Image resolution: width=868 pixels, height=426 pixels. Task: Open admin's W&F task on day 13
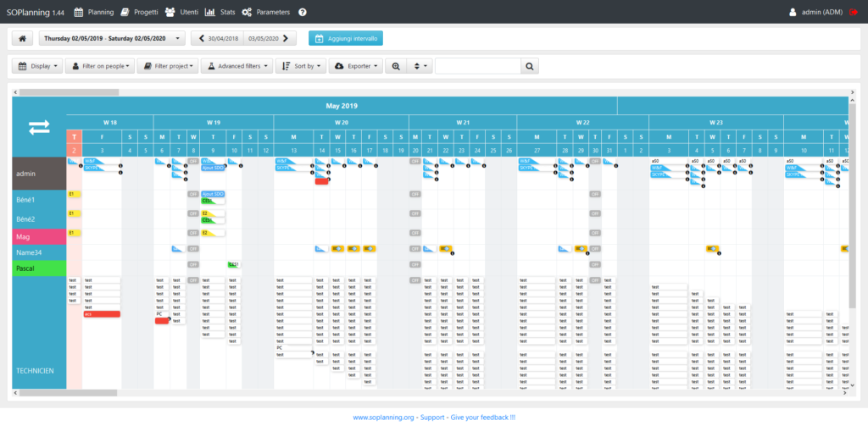click(293, 161)
